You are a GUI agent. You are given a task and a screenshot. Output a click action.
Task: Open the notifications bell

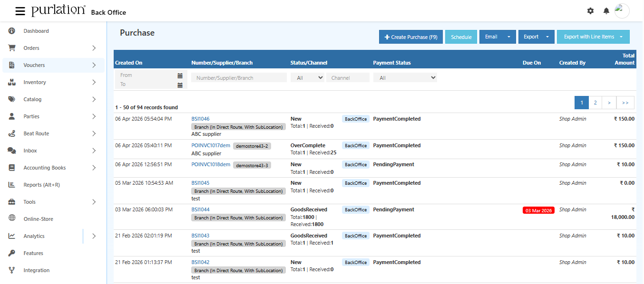606,10
